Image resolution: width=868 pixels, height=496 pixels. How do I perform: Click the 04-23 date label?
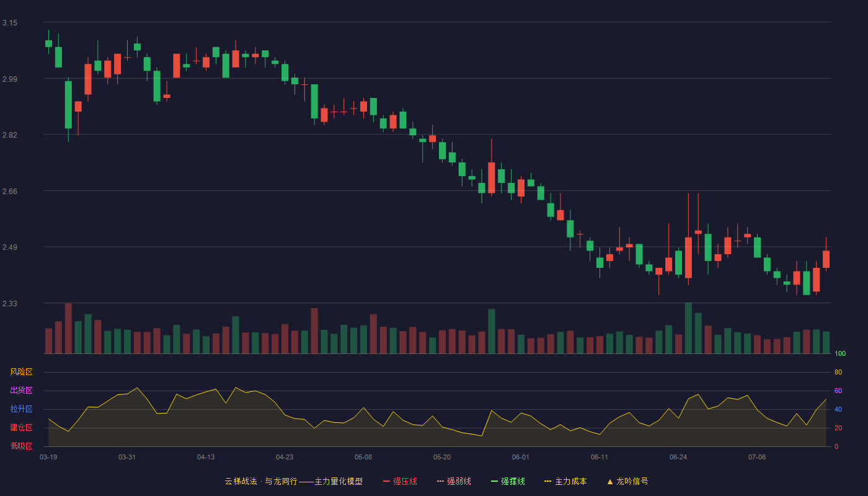285,457
